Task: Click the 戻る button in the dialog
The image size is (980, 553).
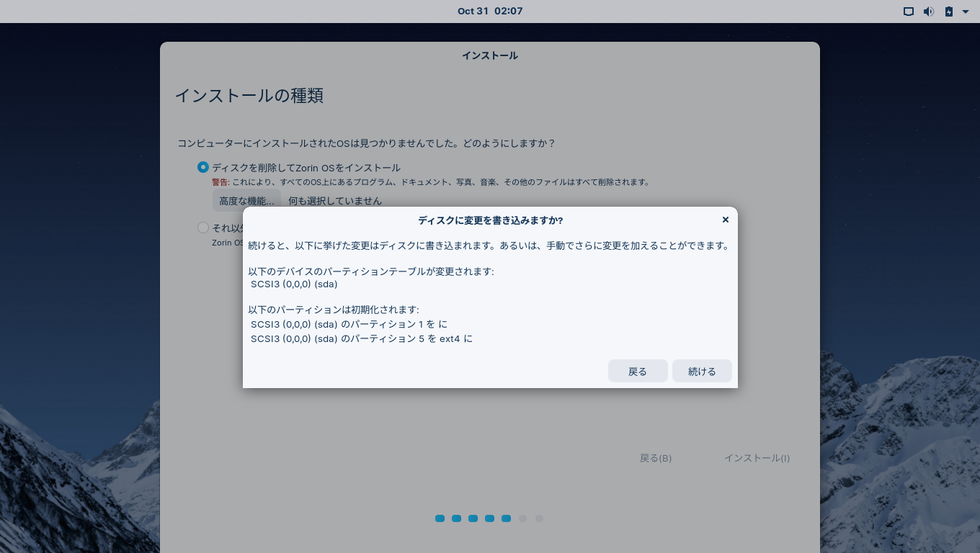Action: [x=638, y=371]
